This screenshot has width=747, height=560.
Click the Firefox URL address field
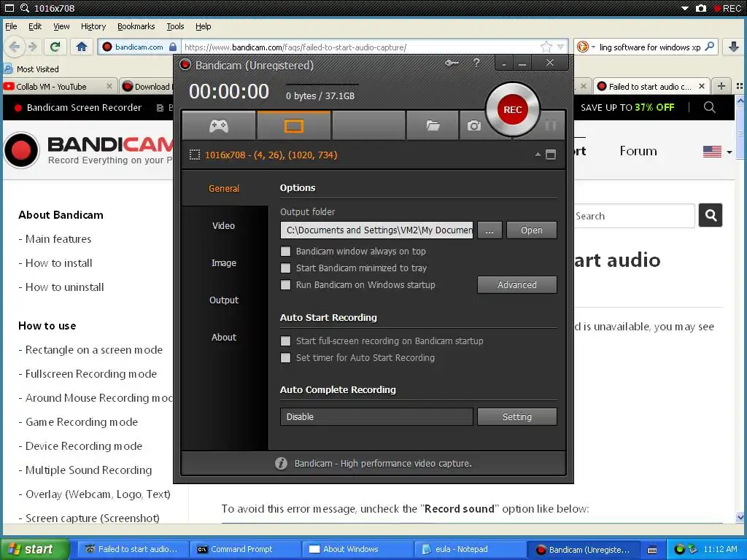pos(362,47)
